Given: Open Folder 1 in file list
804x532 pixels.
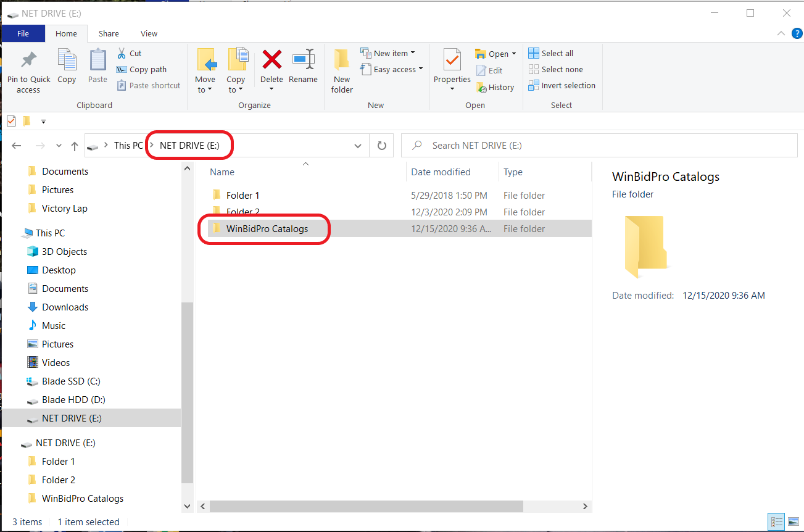Looking at the screenshot, I should [x=243, y=195].
